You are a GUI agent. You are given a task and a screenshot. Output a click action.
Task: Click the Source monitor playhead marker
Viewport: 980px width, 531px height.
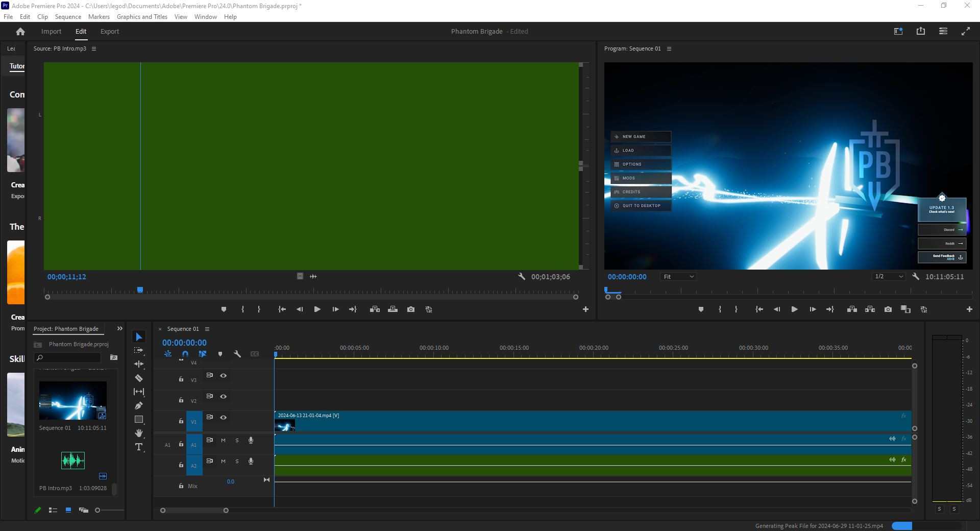click(x=140, y=290)
